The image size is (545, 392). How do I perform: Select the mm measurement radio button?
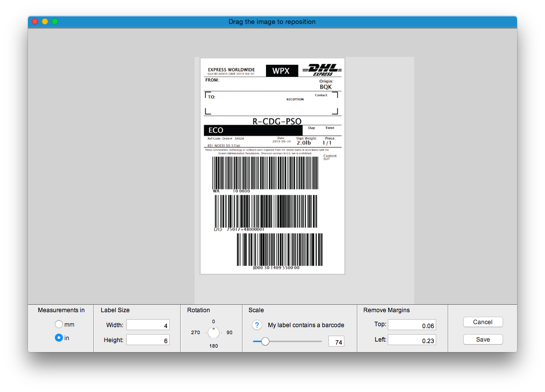(59, 325)
